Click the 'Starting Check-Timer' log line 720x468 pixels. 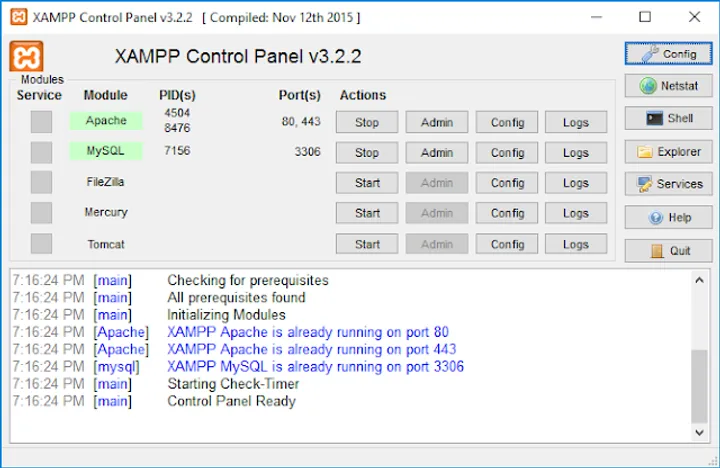tap(233, 383)
